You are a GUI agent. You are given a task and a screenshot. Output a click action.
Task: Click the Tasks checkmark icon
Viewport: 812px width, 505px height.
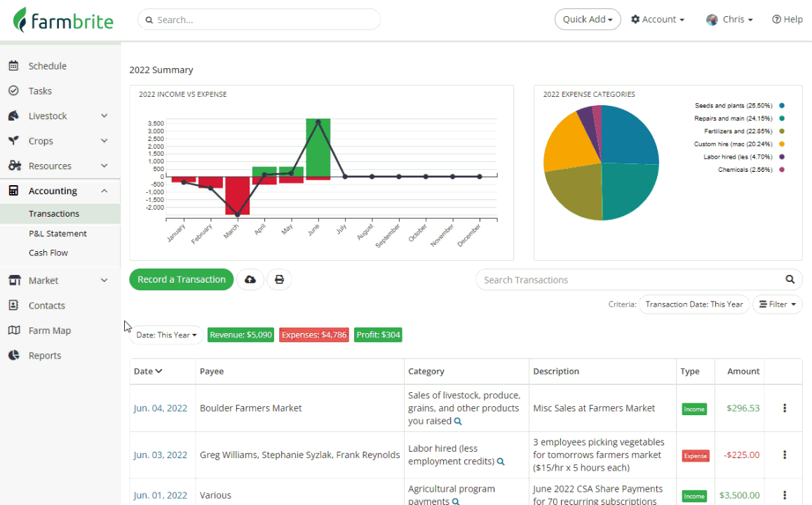point(14,90)
